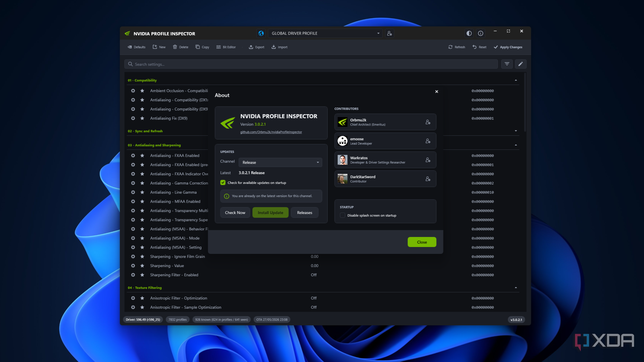This screenshot has height=362, width=644.
Task: Click the 7832 profiles status badge
Action: [177, 320]
